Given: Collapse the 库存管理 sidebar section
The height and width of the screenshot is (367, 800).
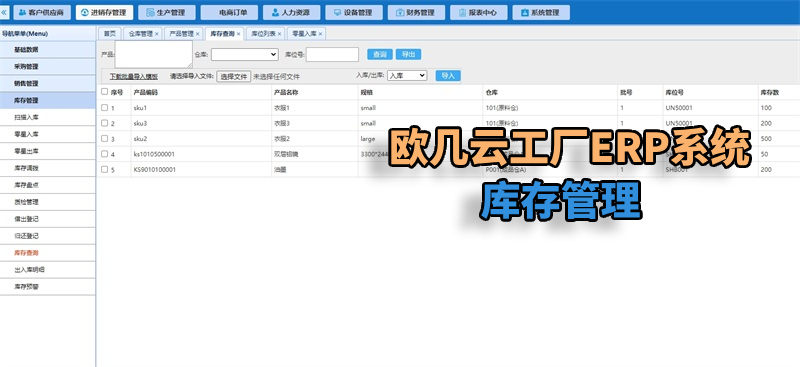Looking at the screenshot, I should pos(47,101).
